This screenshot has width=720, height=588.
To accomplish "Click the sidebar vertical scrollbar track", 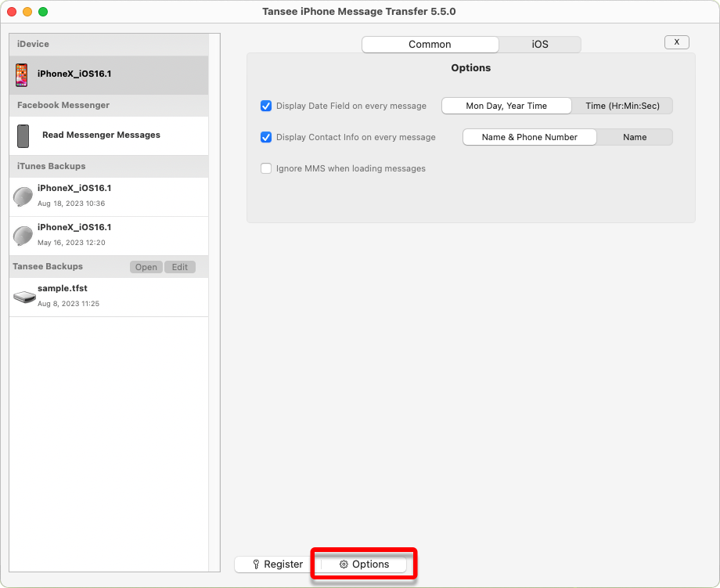I will 214,302.
